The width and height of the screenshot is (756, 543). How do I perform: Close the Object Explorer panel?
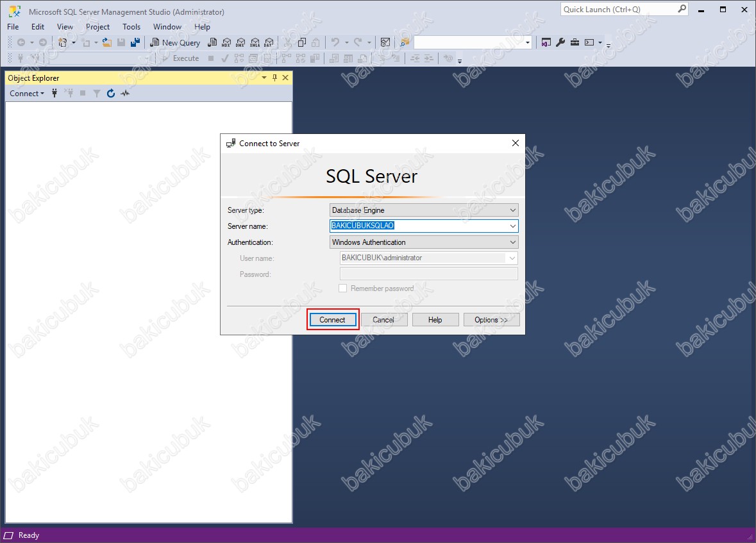(285, 78)
